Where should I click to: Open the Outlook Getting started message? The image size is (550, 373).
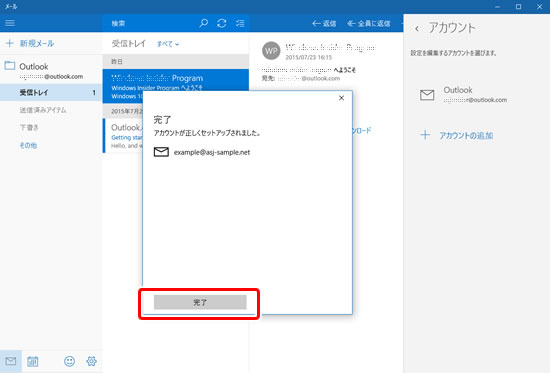click(x=123, y=136)
